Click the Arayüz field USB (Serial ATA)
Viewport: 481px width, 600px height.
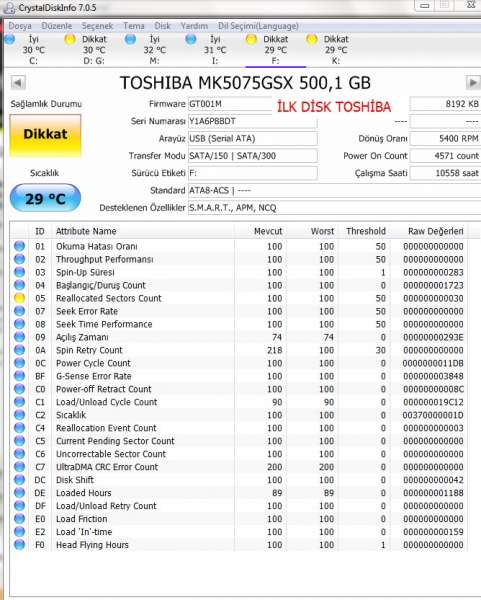[253, 139]
